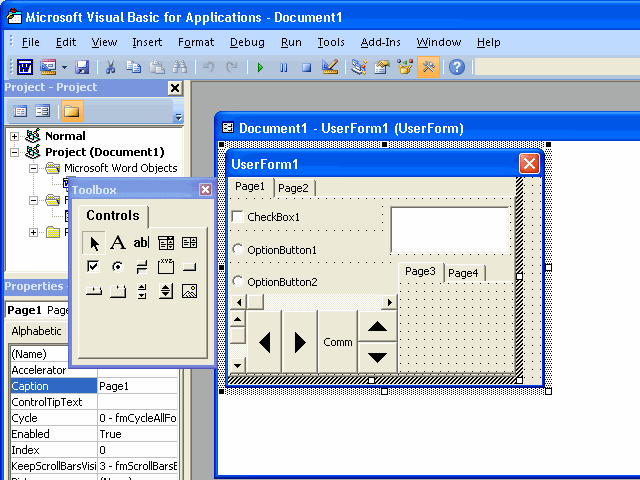Open the Insert menu
640x480 pixels.
click(147, 42)
